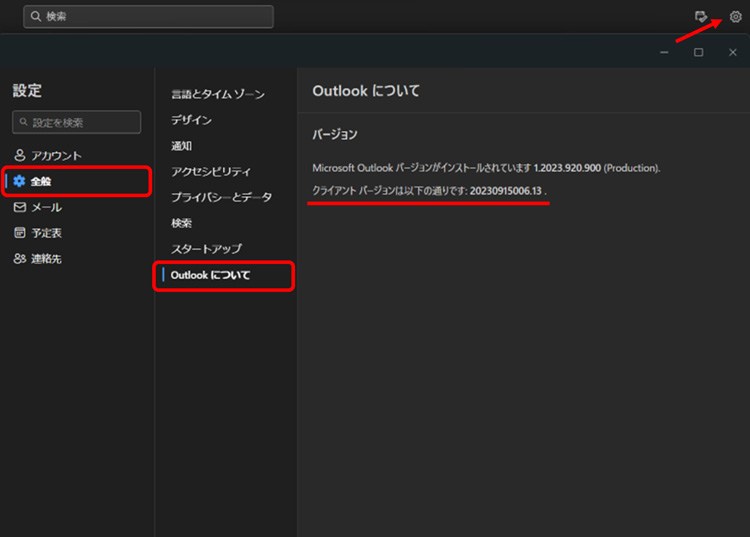The height and width of the screenshot is (537, 750).
Task: Click the Outlook について page title
Action: point(366,91)
